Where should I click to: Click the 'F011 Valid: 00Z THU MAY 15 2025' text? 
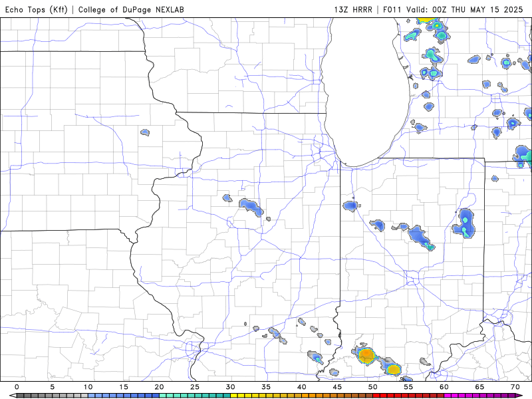point(453,9)
